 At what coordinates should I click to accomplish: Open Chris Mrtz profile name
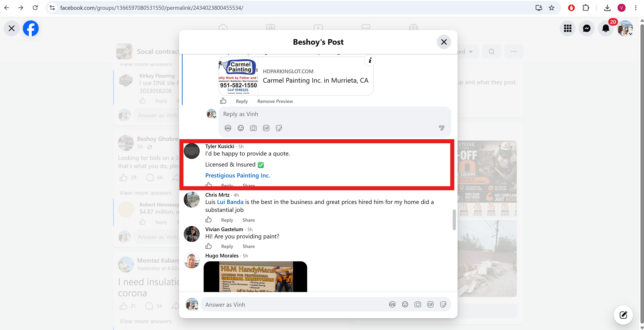[217, 195]
